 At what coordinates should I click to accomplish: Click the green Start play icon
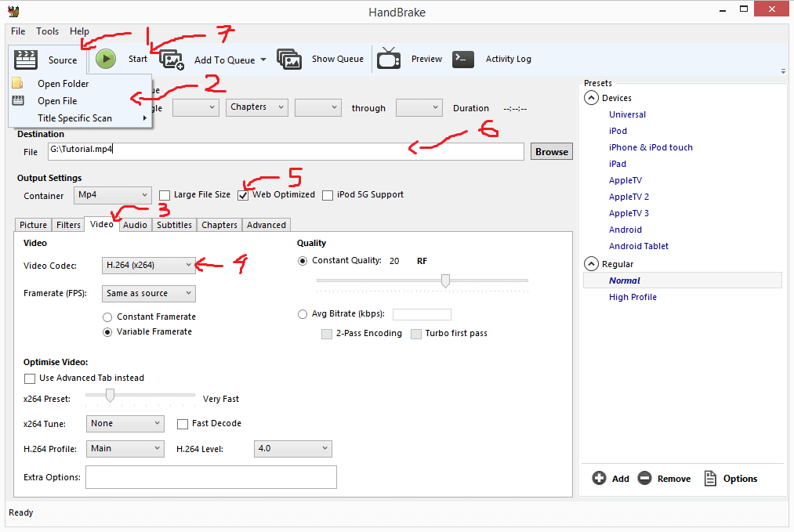click(x=106, y=59)
